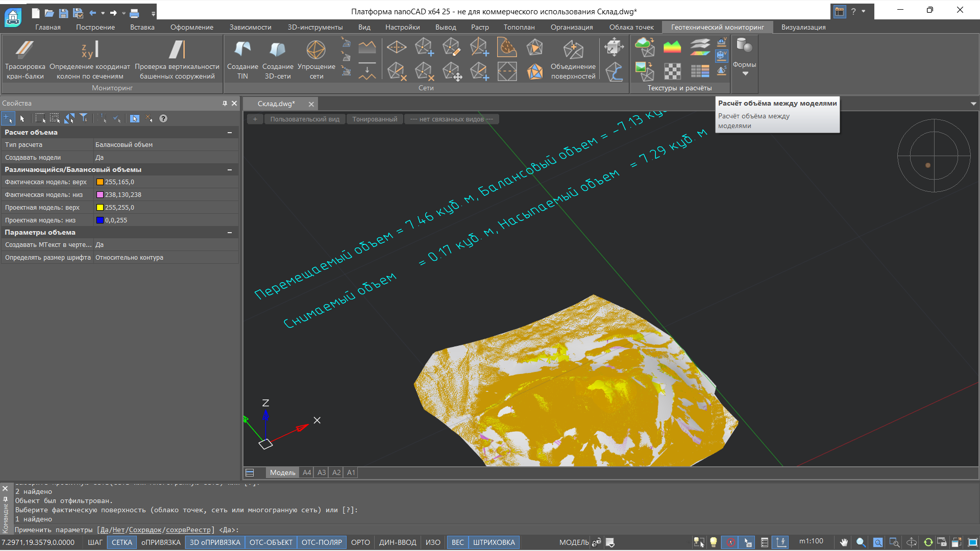Click the Пользовательский вид button
The width and height of the screenshot is (980, 551).
tap(305, 119)
